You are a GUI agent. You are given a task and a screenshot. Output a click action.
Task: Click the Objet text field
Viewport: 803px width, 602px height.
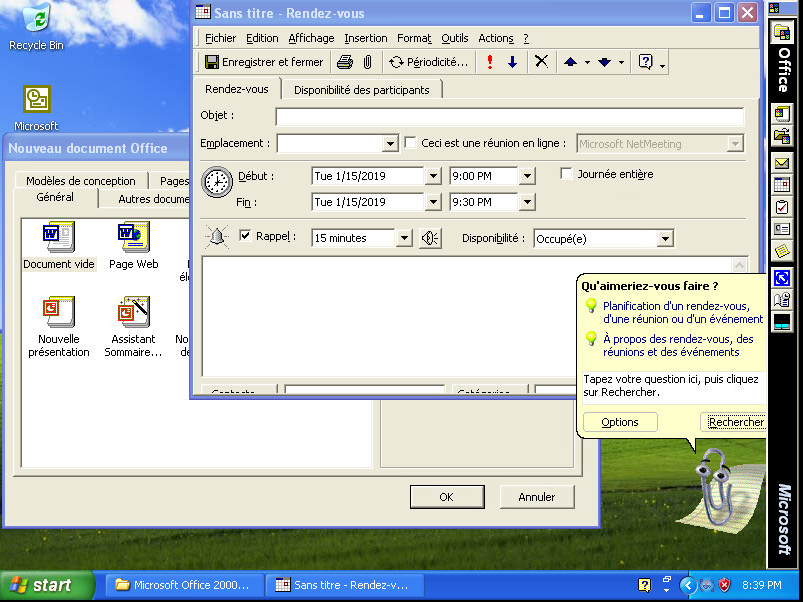point(510,116)
